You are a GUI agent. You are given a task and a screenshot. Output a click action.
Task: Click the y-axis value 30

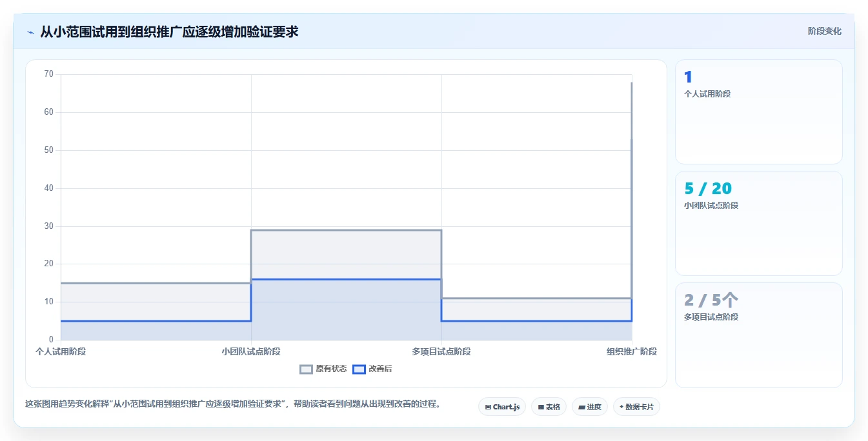point(49,226)
